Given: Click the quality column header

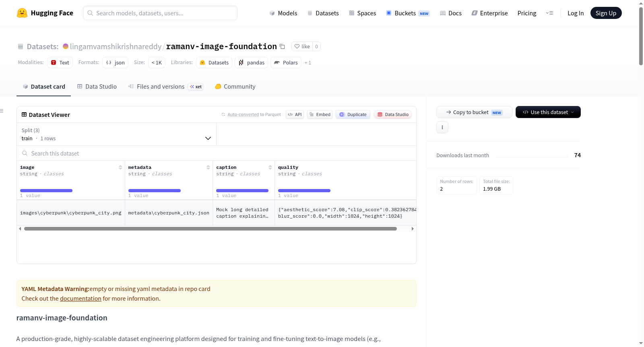Looking at the screenshot, I should pos(288,167).
